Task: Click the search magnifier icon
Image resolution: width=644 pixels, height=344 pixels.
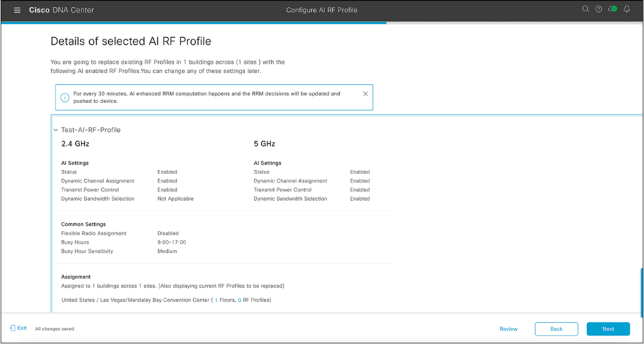Action: pyautogui.click(x=586, y=9)
